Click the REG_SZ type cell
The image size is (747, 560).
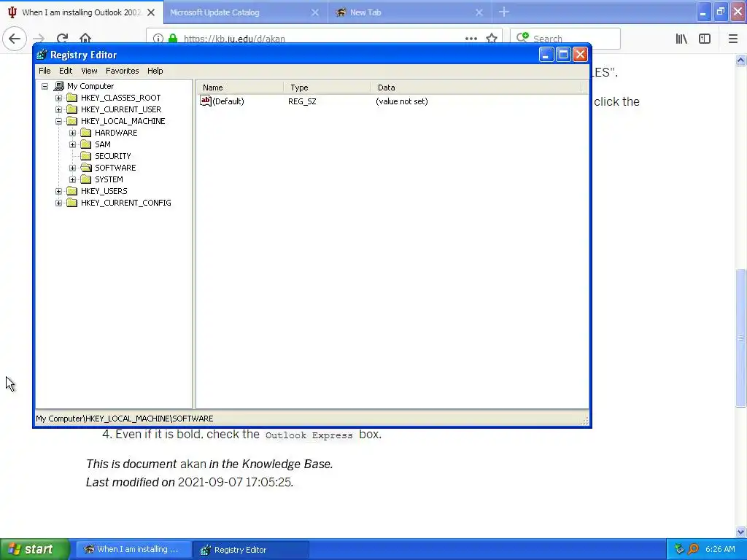coord(302,101)
